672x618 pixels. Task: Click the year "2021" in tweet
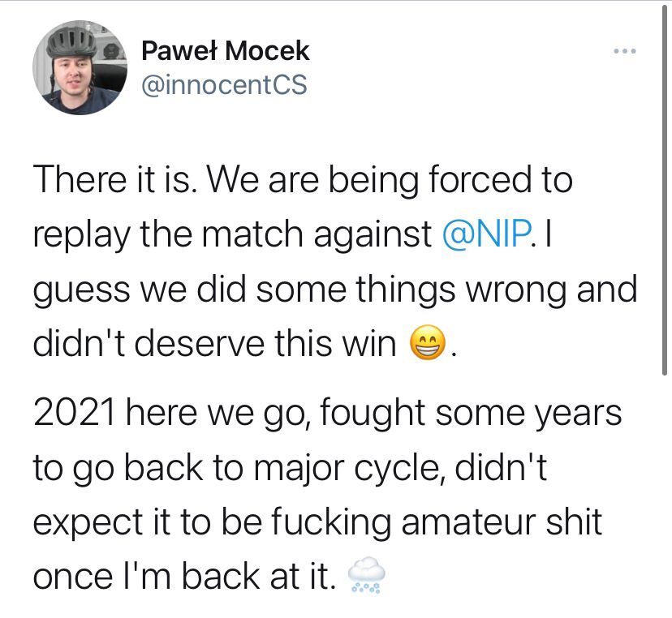pos(75,413)
